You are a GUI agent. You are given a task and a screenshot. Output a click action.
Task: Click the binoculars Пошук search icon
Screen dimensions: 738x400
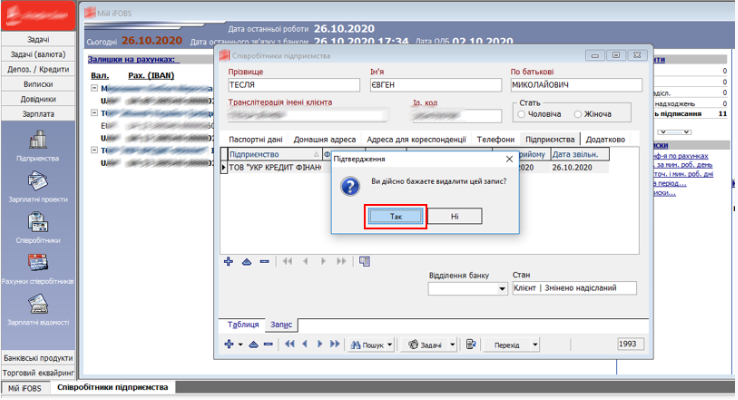tap(356, 345)
